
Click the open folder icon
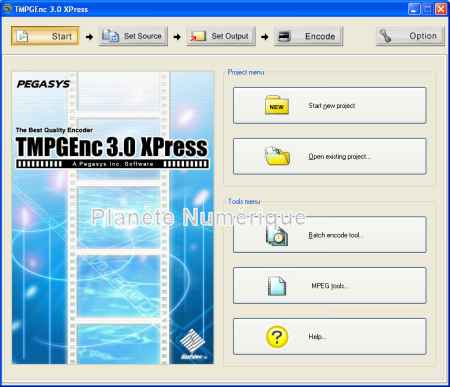pos(277,156)
